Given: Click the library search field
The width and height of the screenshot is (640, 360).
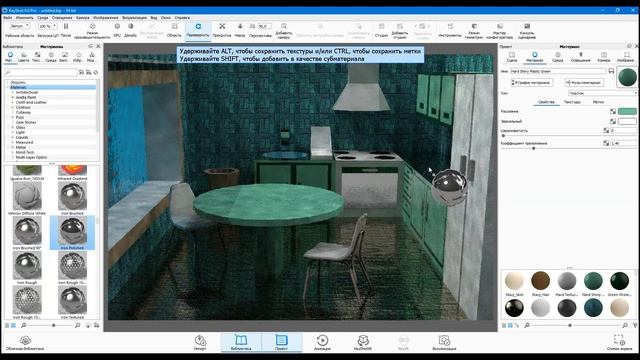Looking at the screenshot, I should click(x=40, y=72).
